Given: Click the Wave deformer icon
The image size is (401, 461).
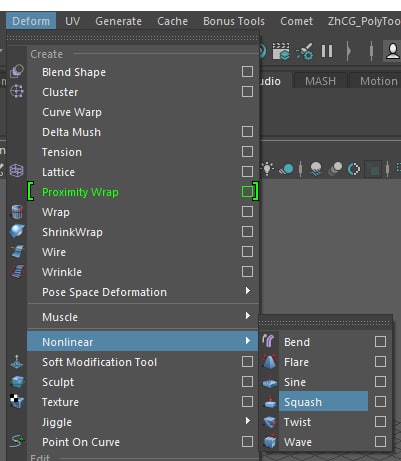Looking at the screenshot, I should (269, 442).
